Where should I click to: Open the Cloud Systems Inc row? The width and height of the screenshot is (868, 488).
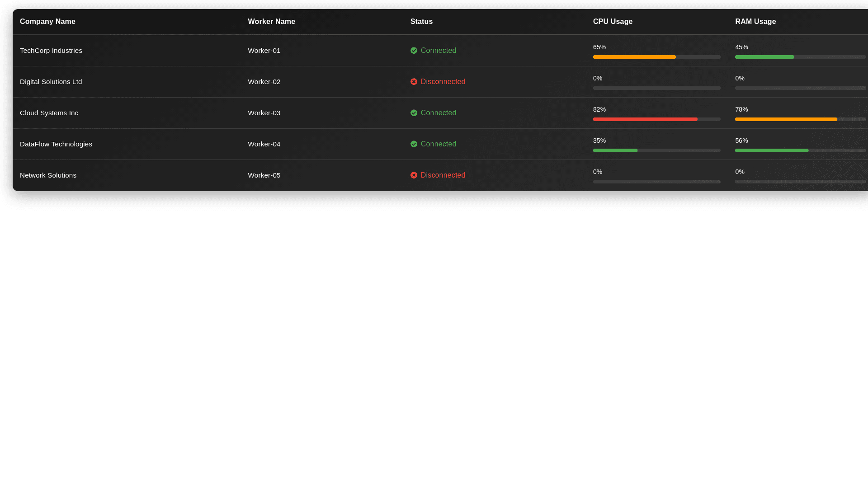[49, 113]
